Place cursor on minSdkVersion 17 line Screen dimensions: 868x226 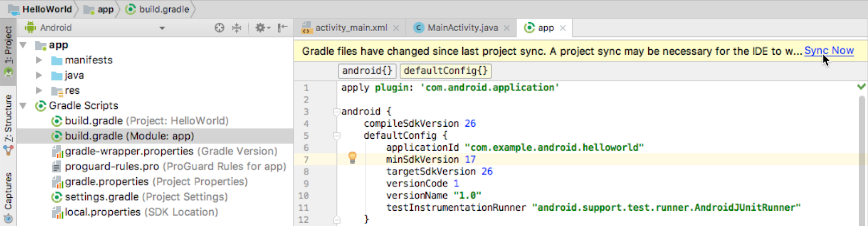pos(431,159)
